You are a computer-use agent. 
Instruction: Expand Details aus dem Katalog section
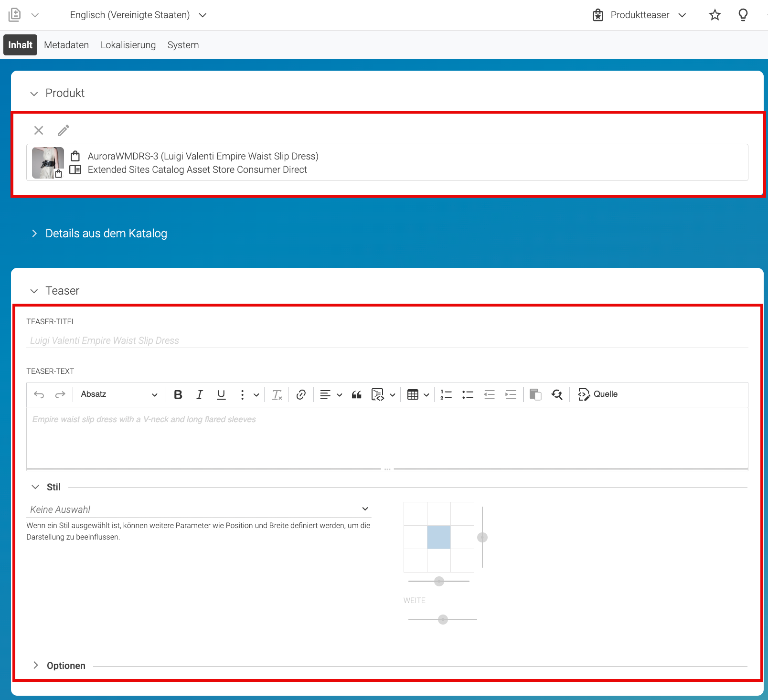(x=34, y=233)
